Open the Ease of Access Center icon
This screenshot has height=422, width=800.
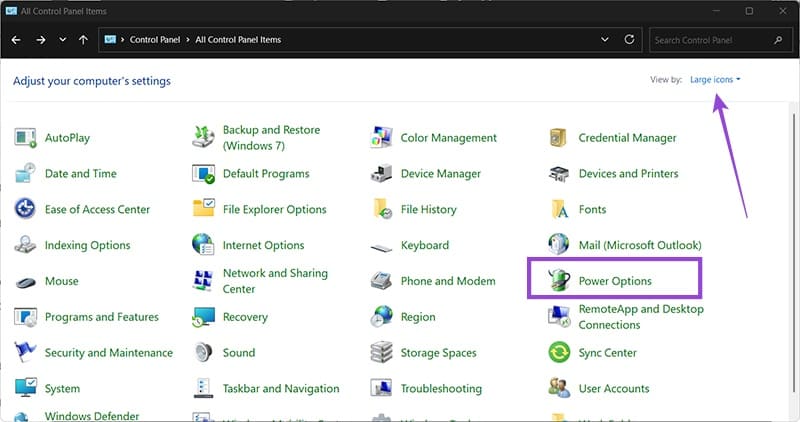[25, 209]
